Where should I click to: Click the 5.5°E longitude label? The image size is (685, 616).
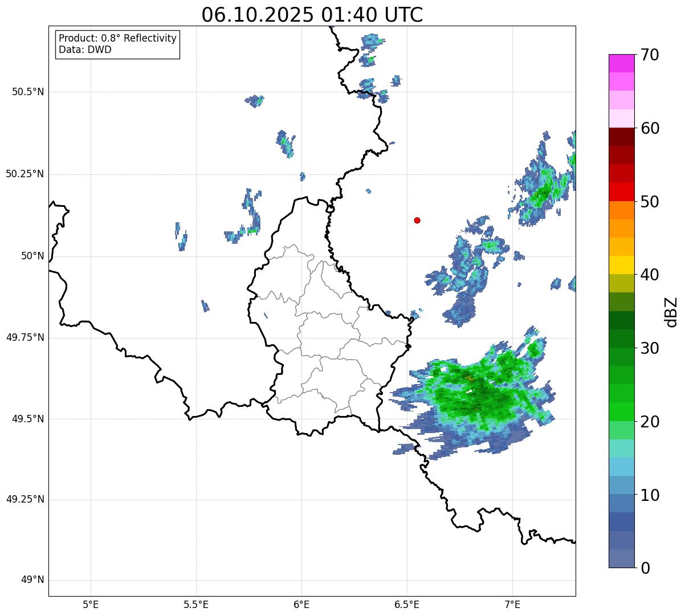click(196, 604)
